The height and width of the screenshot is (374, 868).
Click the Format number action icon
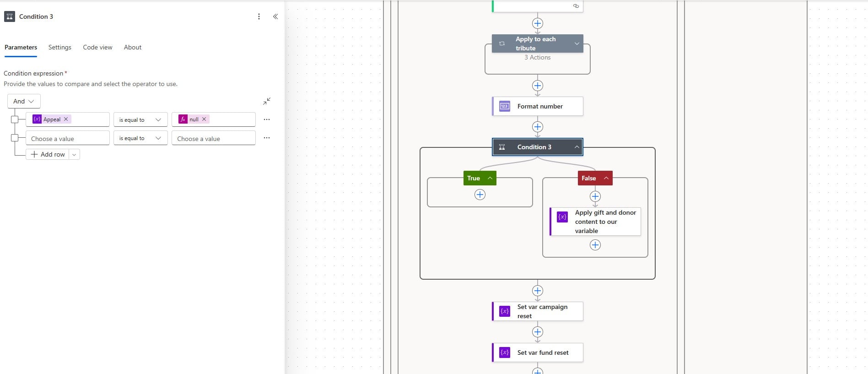tap(505, 106)
